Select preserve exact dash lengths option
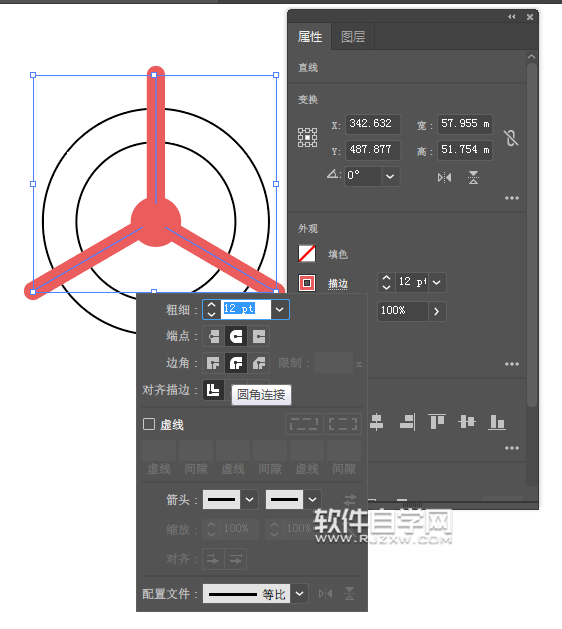Viewport: 562px width, 629px height. [304, 424]
